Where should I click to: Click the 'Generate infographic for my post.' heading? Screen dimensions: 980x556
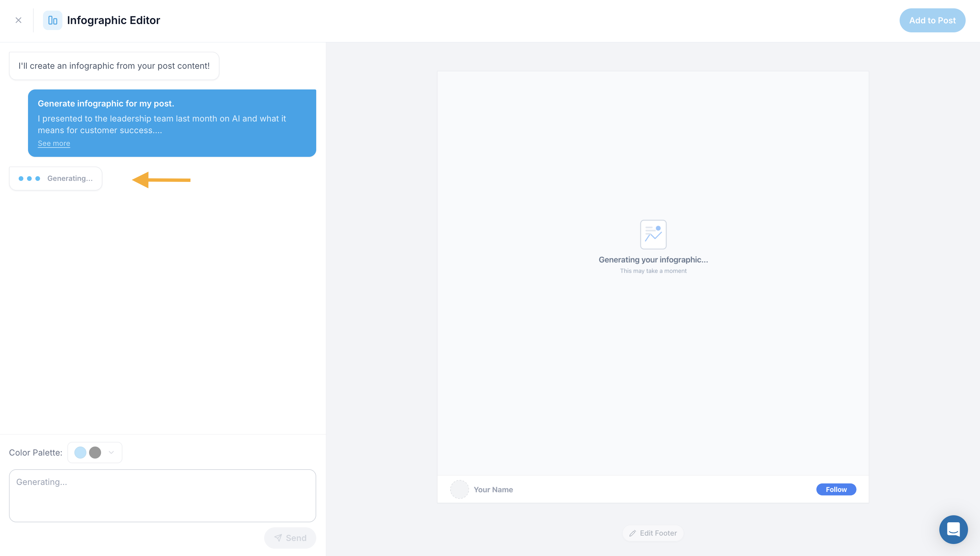106,103
